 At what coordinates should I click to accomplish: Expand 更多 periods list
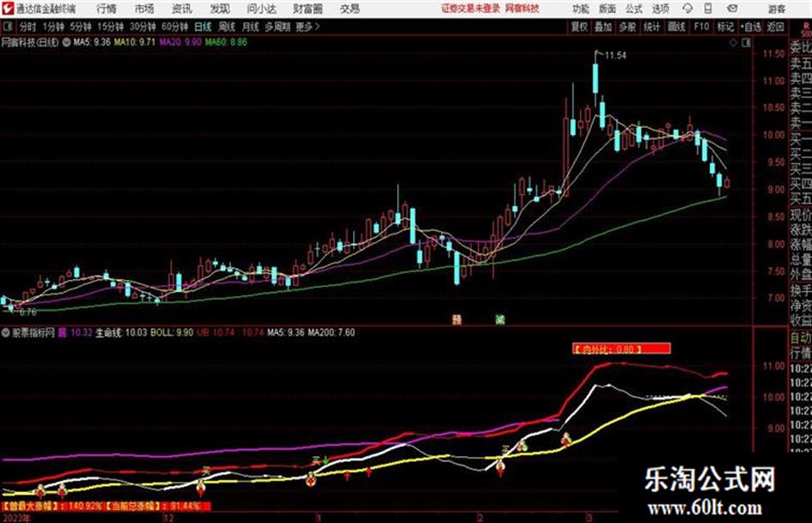tap(308, 27)
